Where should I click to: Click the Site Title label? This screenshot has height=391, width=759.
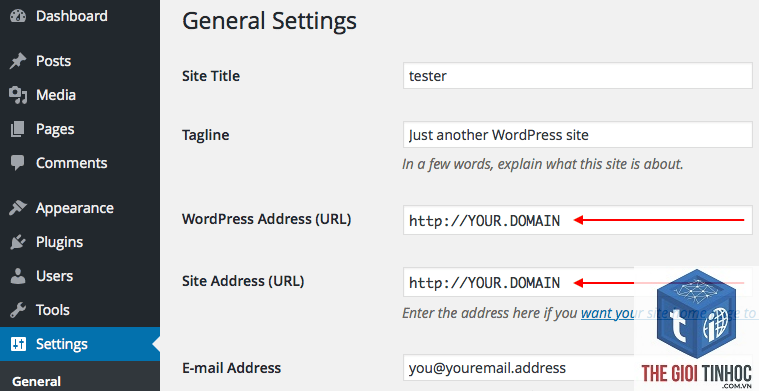[x=211, y=76]
